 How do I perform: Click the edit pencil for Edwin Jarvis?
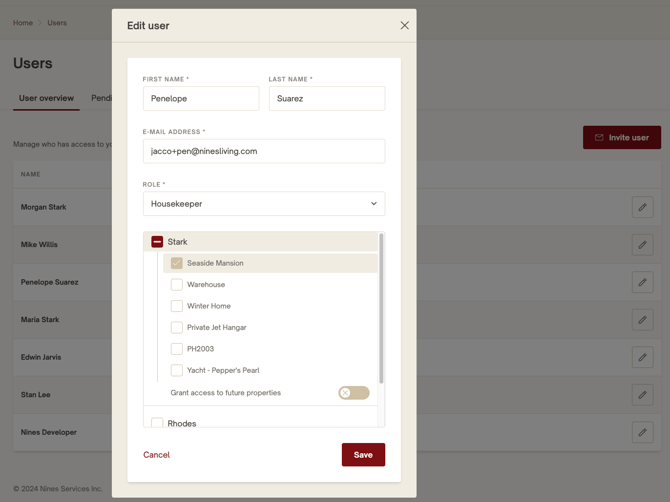642,357
